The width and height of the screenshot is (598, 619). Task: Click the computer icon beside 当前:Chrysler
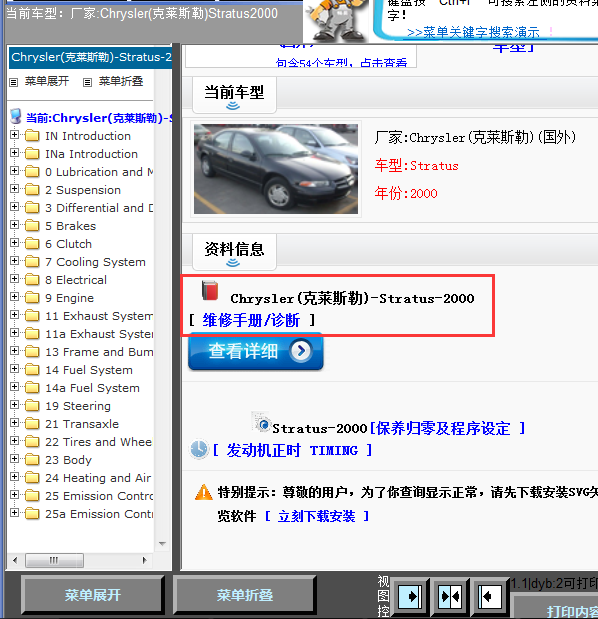tap(16, 116)
